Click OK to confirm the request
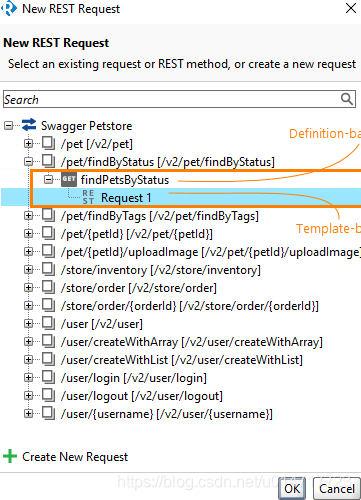The width and height of the screenshot is (361, 500). tap(292, 488)
